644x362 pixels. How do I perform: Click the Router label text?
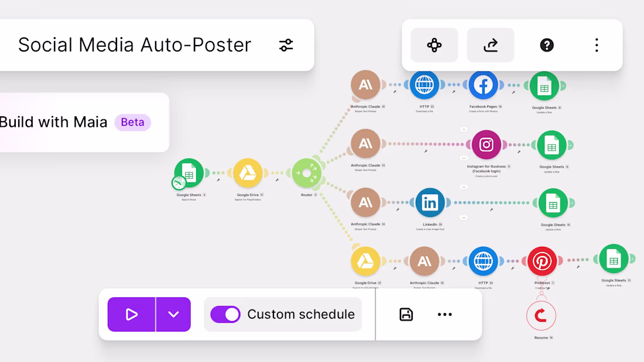[306, 195]
